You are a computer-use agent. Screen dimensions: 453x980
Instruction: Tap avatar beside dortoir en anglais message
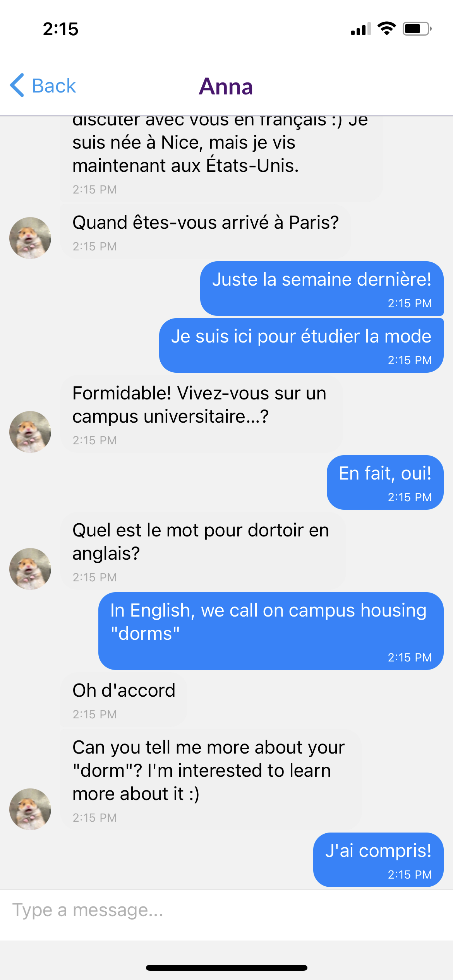[30, 569]
